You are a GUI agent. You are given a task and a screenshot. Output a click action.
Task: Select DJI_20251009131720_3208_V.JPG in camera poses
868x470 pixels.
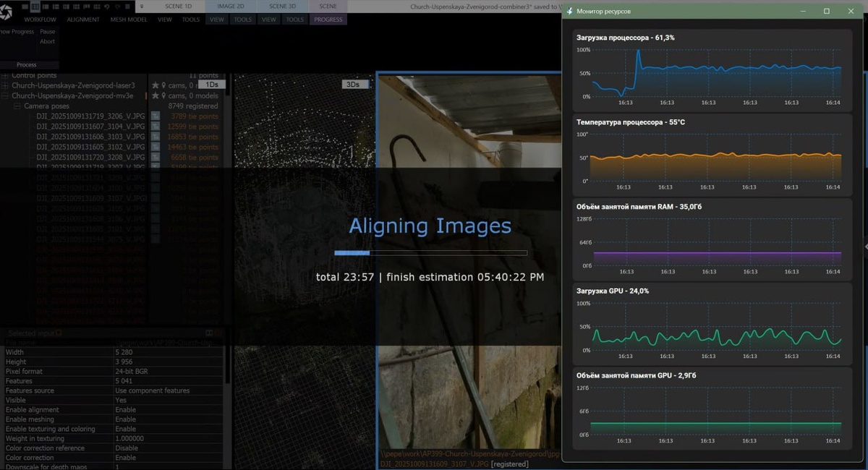click(90, 156)
